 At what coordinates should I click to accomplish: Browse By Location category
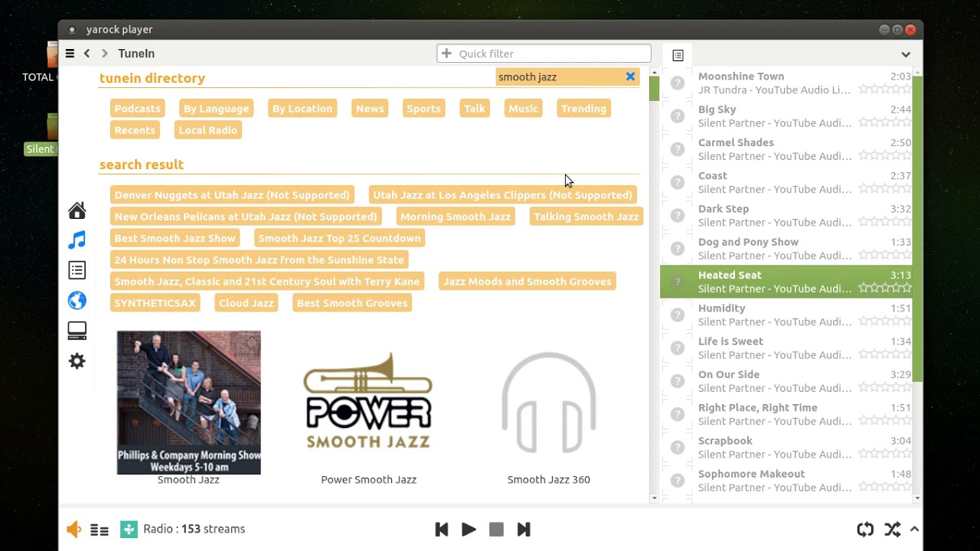point(302,109)
